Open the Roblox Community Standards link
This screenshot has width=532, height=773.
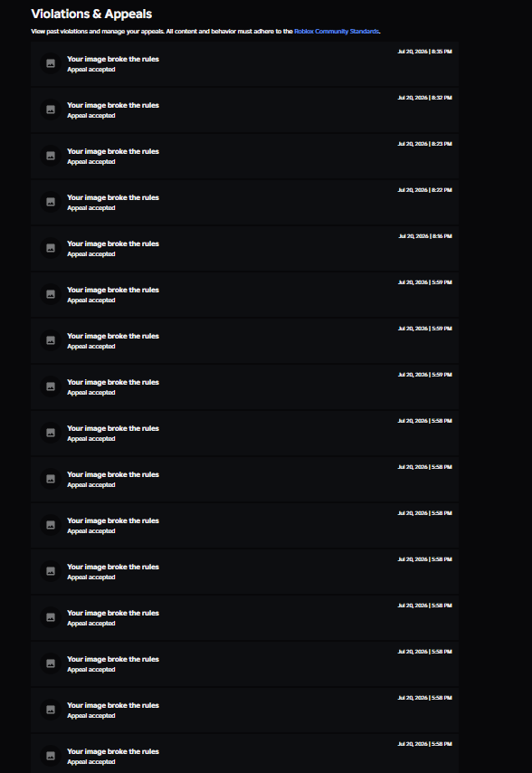(337, 31)
